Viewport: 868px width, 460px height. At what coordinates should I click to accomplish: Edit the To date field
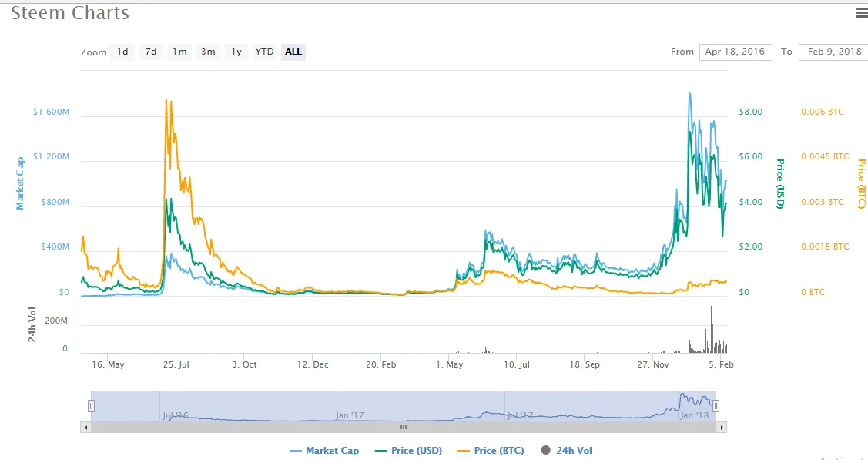[833, 52]
